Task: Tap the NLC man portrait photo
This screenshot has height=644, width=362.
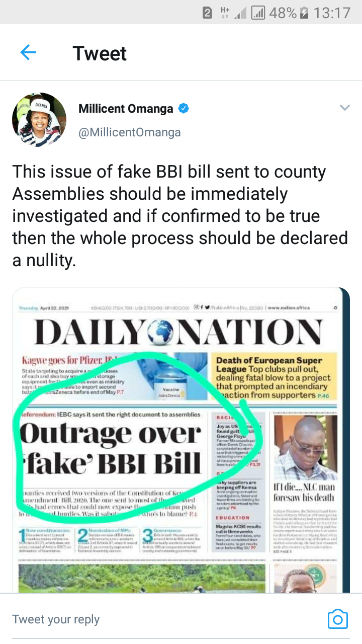Action: [305, 447]
